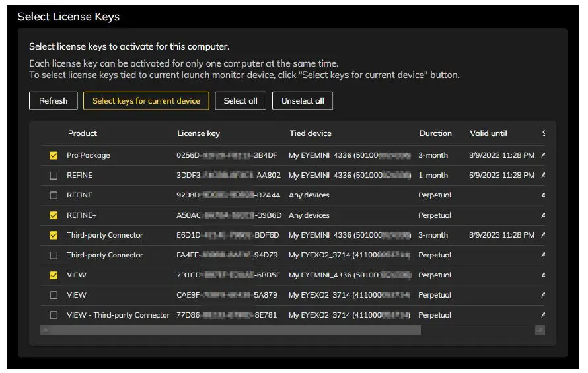This screenshot has width=588, height=373.
Task: Check the REFINE 1-month license checkbox
Action: (x=54, y=175)
